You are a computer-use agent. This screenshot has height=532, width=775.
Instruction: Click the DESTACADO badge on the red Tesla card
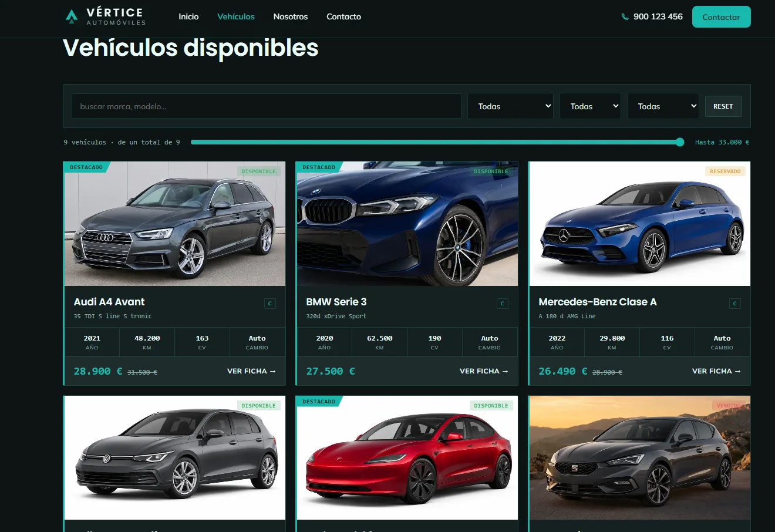pyautogui.click(x=319, y=402)
